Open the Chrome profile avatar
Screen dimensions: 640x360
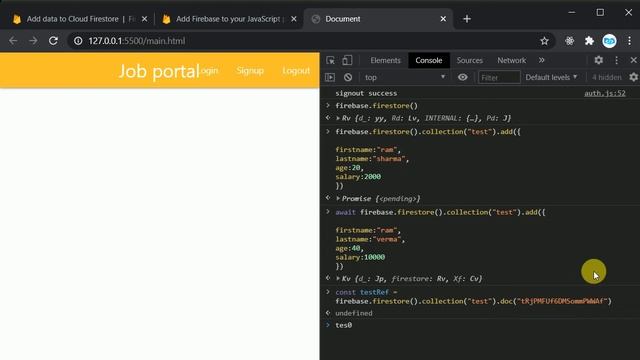(609, 41)
